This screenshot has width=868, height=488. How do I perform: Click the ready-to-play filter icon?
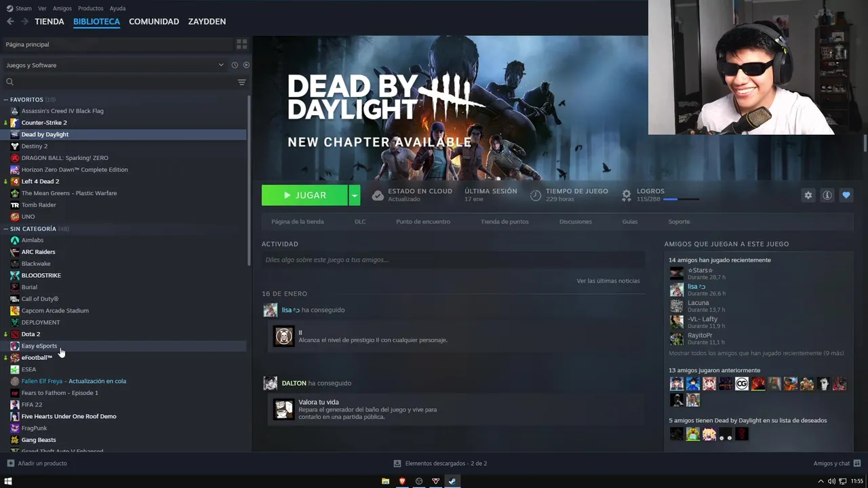(x=246, y=65)
